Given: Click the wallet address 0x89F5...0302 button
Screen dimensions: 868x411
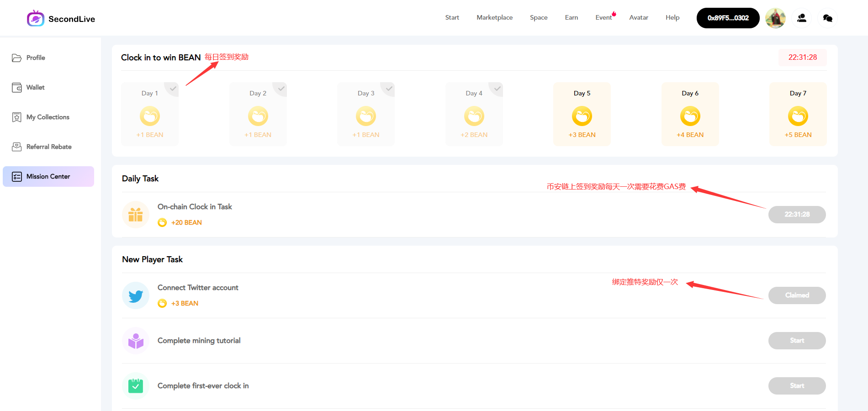Looking at the screenshot, I should [728, 18].
